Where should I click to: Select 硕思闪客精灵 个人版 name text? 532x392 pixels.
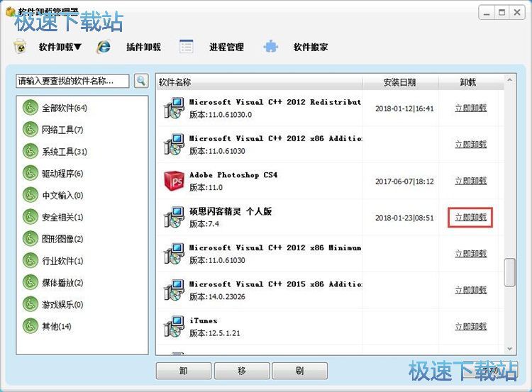click(x=231, y=212)
